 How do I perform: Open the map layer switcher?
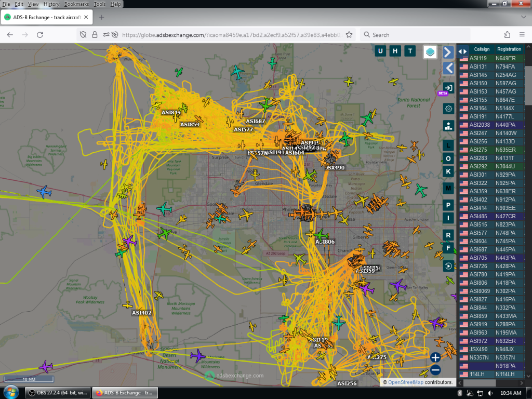pos(430,52)
